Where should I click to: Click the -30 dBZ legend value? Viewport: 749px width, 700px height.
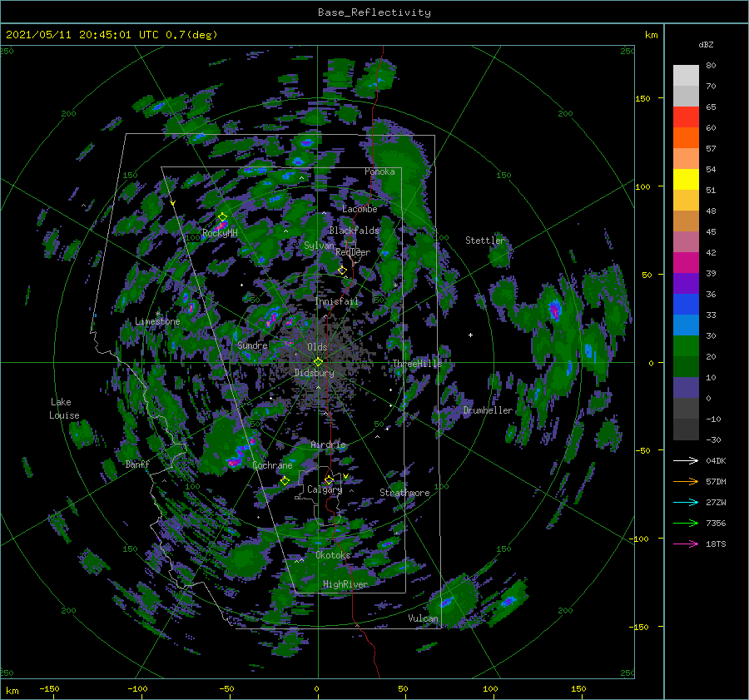tap(713, 439)
